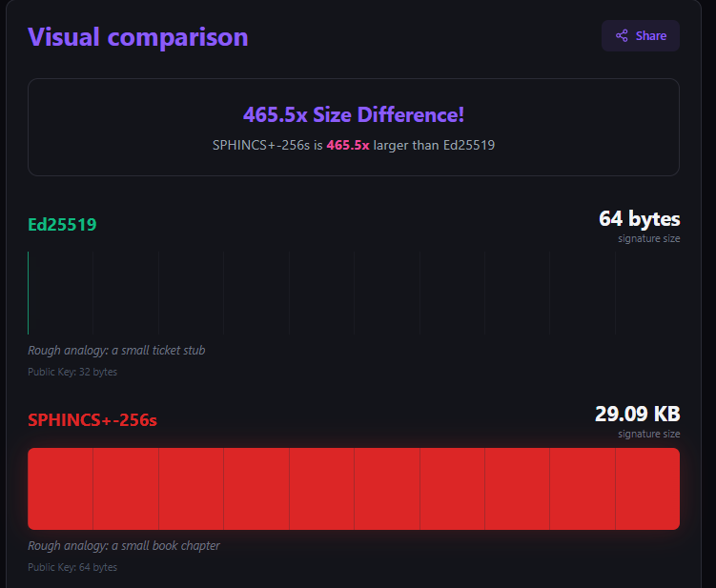Click the red SPHINCS+-256s label
The width and height of the screenshot is (716, 588).
point(92,420)
